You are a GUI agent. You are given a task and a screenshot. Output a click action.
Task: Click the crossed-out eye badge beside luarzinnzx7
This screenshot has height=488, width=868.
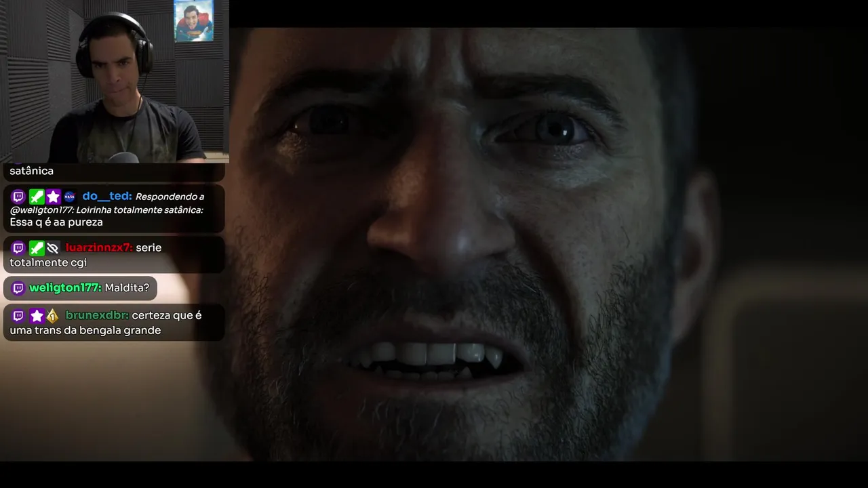(x=53, y=248)
